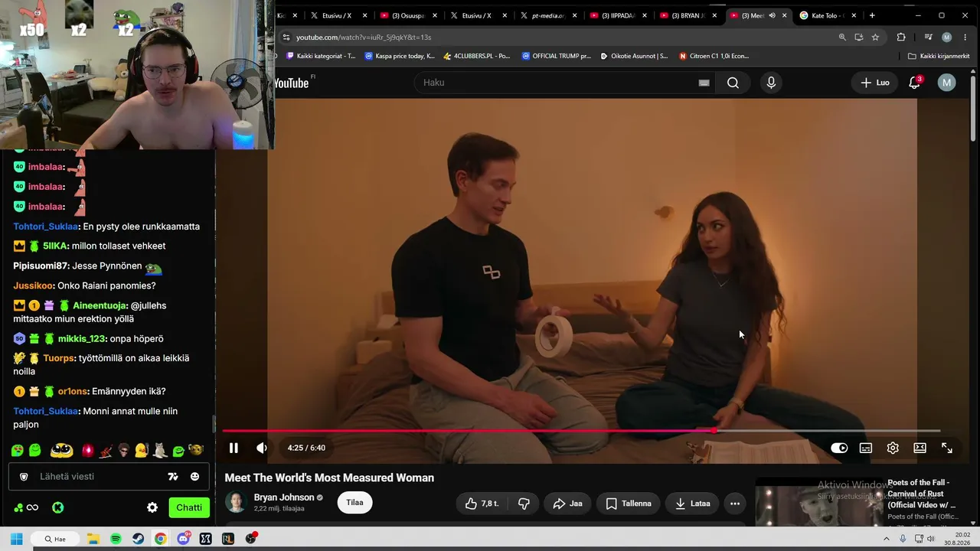The image size is (980, 551).
Task: Mute the playing Meet tab audio icon
Action: click(x=772, y=15)
